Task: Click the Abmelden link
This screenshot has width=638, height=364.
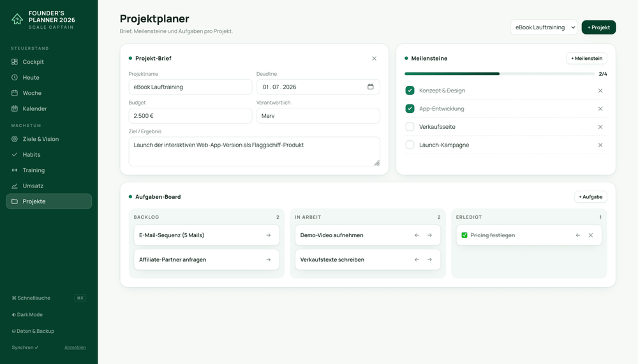Action: coord(75,347)
